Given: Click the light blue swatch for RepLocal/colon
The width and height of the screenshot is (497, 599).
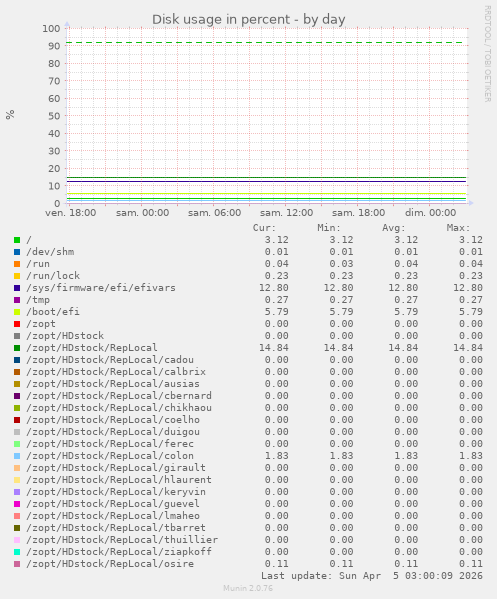Looking at the screenshot, I should 17,456.
